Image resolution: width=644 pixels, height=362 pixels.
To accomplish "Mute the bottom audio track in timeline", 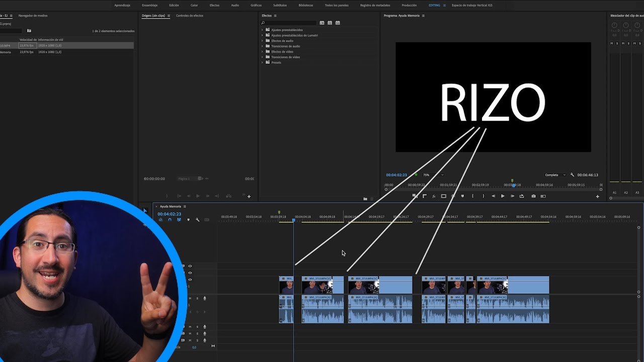I will tap(190, 340).
